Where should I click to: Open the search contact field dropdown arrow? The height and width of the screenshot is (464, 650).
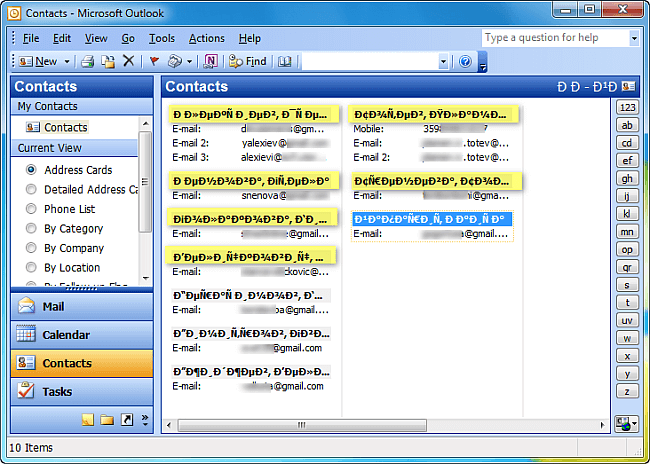443,61
